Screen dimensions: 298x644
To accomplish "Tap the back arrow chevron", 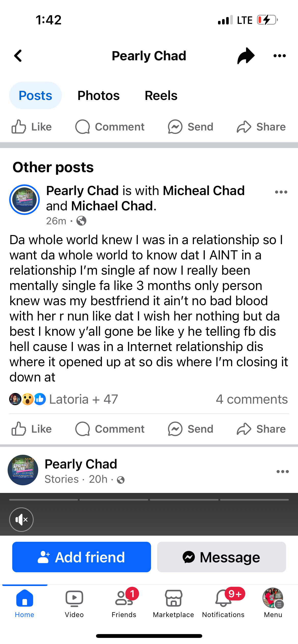I will [x=18, y=56].
